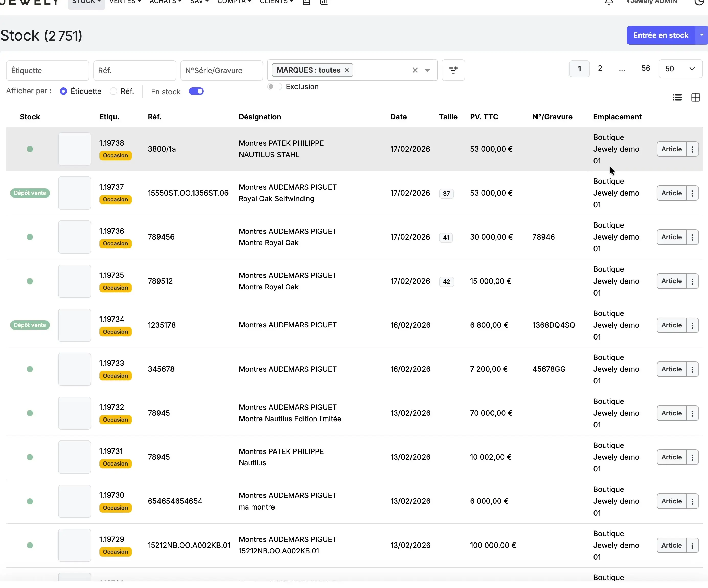
Task: Open three-dot menu for item 1.19734
Action: pos(692,325)
